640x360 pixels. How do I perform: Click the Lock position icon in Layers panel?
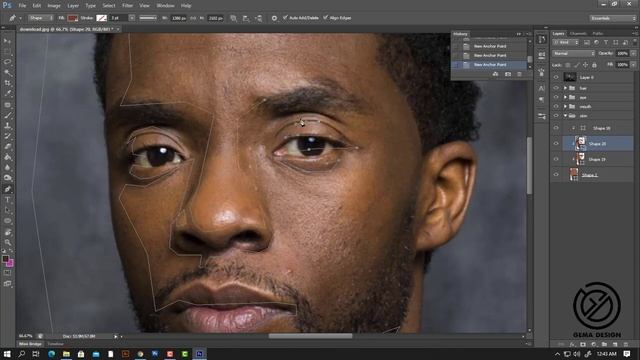click(x=585, y=65)
